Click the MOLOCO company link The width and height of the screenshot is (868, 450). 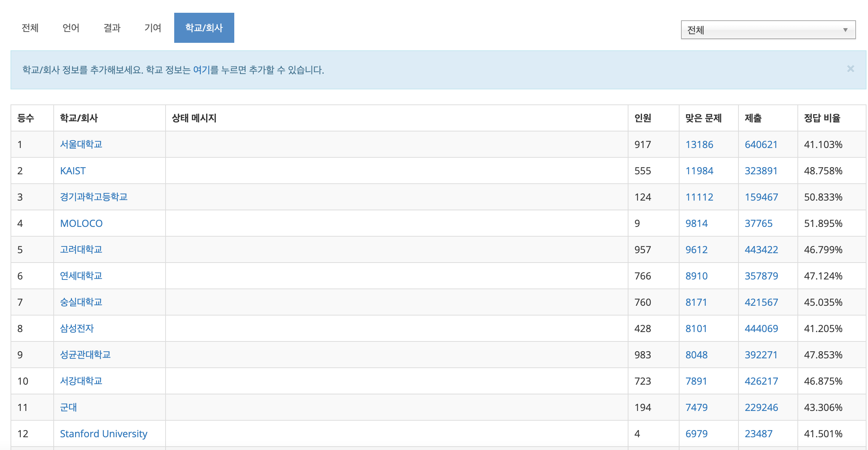click(81, 223)
